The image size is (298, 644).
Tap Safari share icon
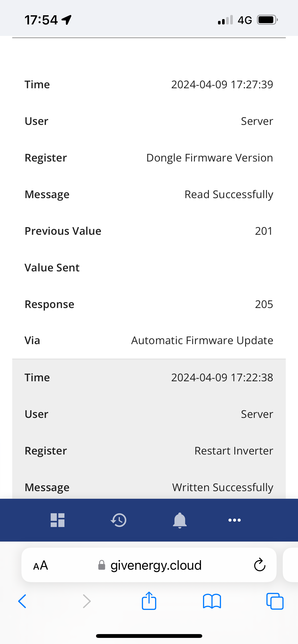149,601
